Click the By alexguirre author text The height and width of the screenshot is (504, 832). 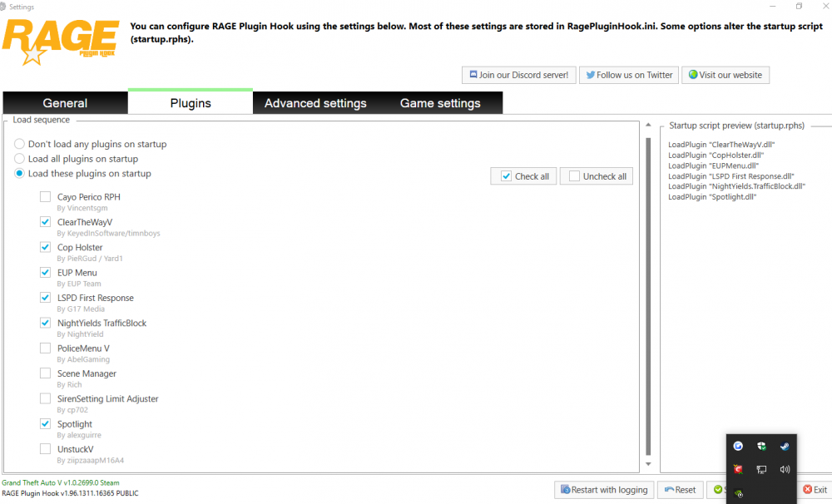click(79, 435)
